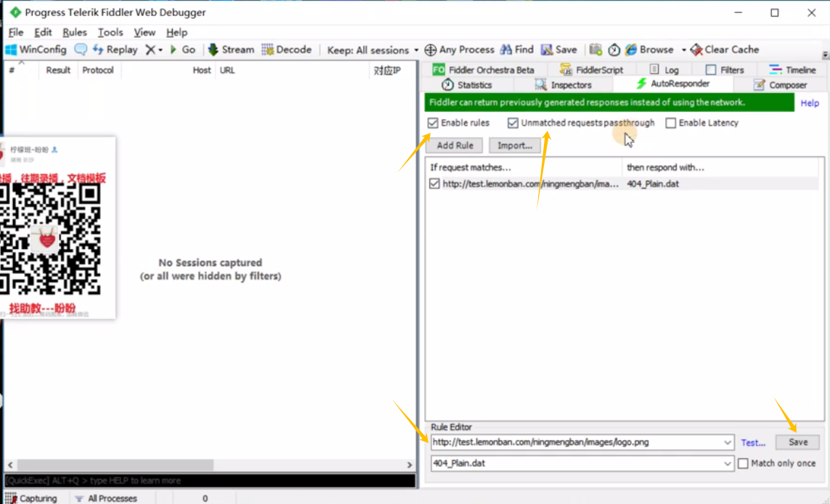
Task: Click Clear Cache toolbar item
Action: click(725, 50)
